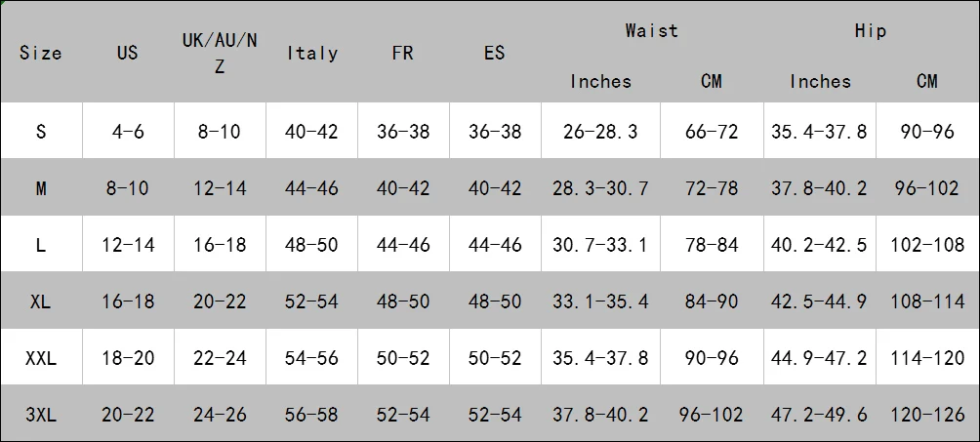The image size is (980, 442).
Task: Click the Hip header cell
Action: pyautogui.click(x=870, y=30)
